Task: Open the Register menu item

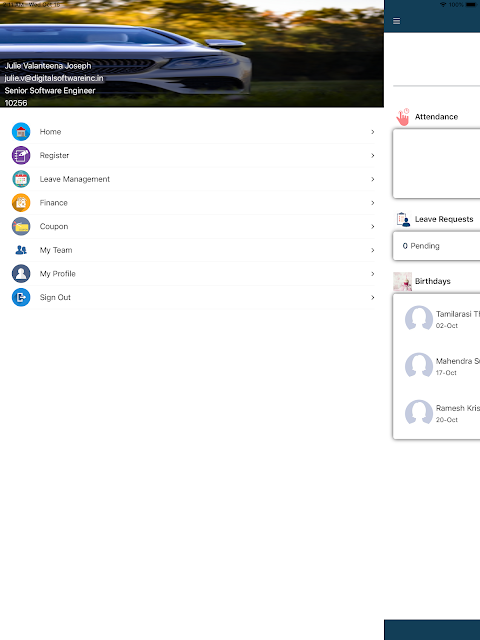Action: 192,156
